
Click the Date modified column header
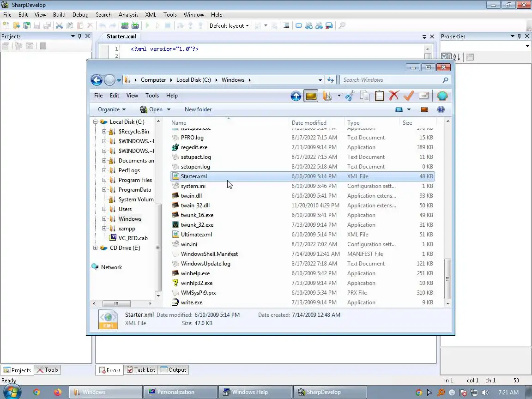[316, 122]
